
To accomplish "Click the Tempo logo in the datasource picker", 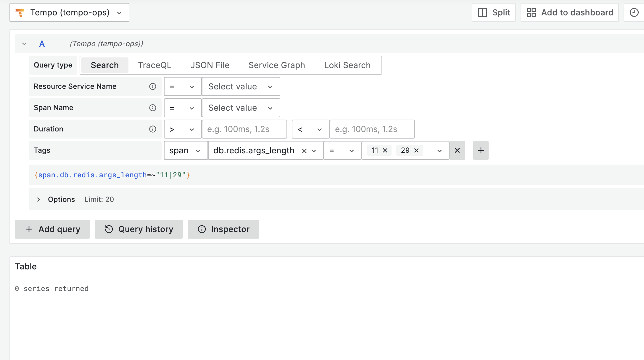I will [20, 12].
